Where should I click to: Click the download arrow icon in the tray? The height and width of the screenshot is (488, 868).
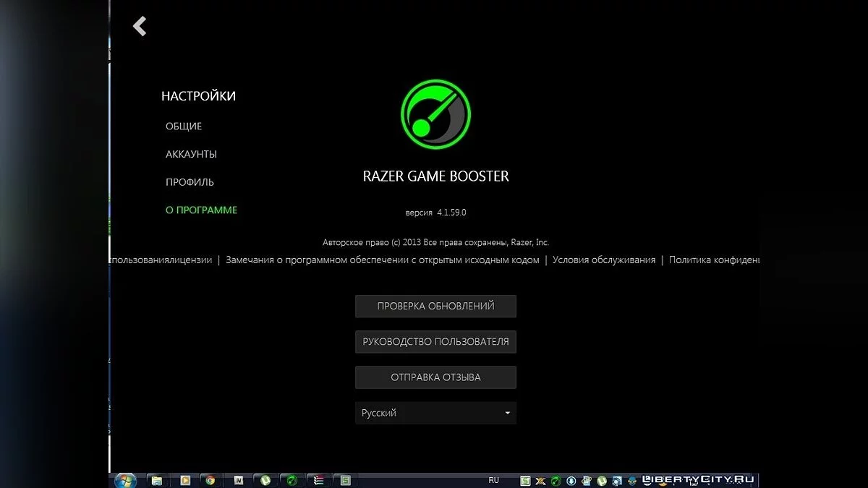coord(571,480)
